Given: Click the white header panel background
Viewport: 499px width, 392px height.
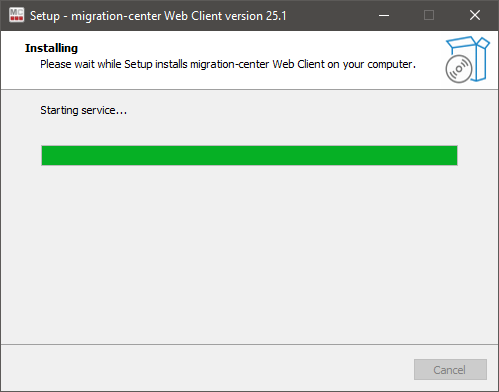Looking at the screenshot, I should [x=233, y=80].
